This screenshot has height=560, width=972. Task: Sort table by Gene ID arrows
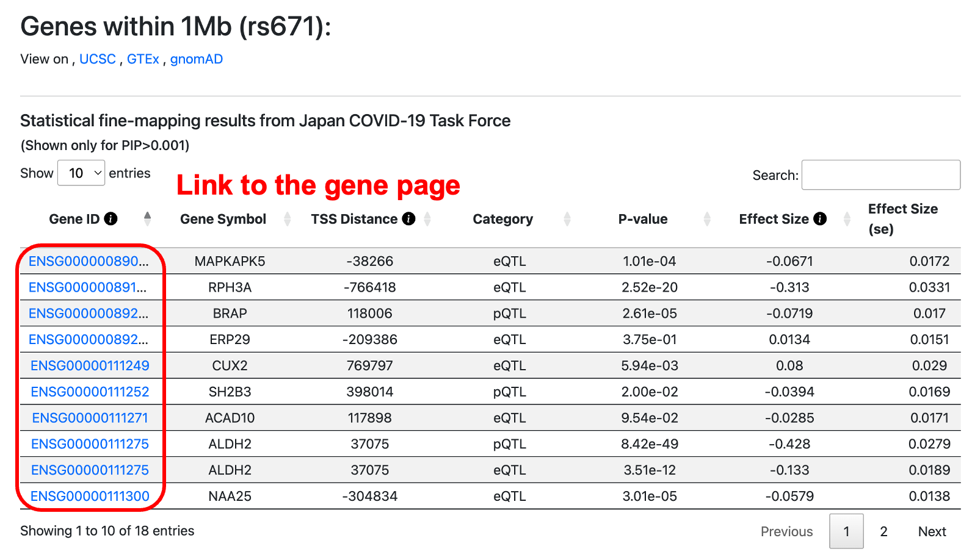[147, 218]
